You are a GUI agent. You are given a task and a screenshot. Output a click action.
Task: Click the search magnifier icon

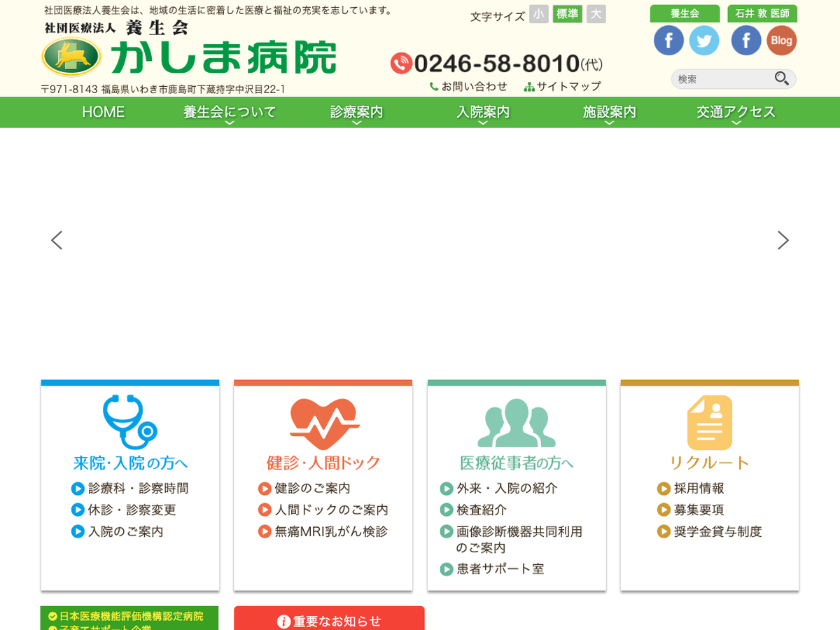pyautogui.click(x=782, y=78)
